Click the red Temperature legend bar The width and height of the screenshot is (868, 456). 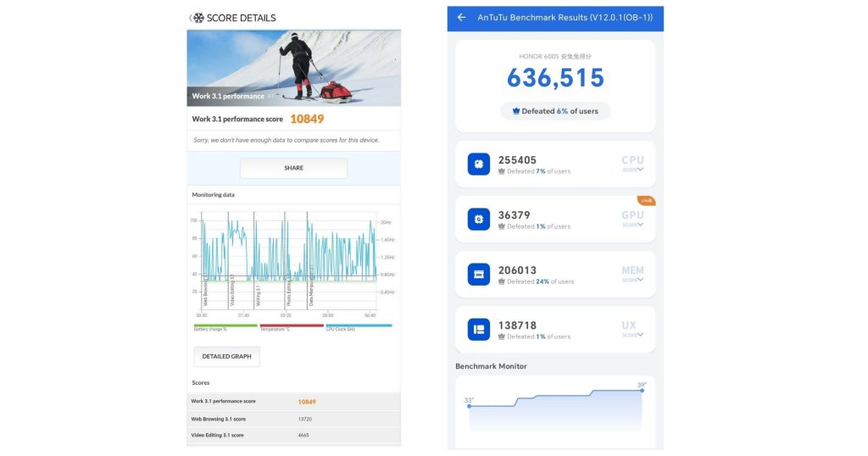pyautogui.click(x=292, y=326)
